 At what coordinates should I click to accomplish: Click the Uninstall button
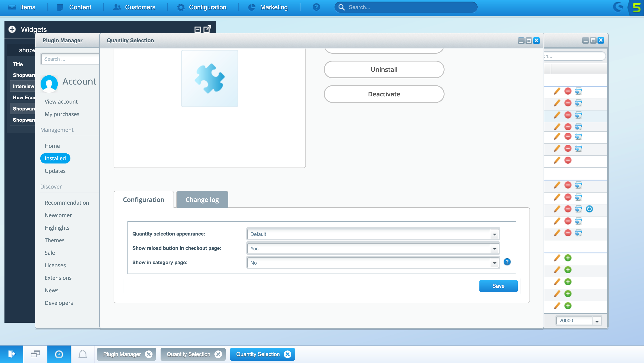[x=384, y=69]
